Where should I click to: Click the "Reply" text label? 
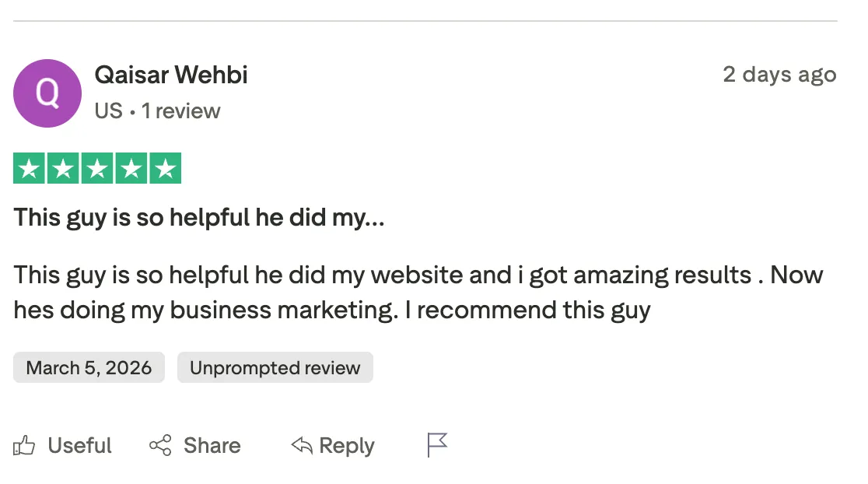(x=347, y=446)
